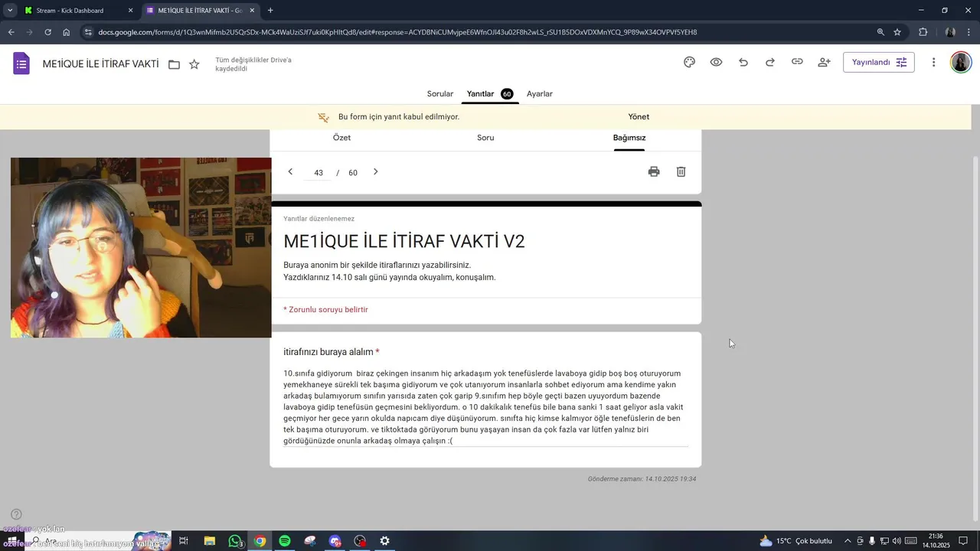Open the Chrome three-dot menu
The width and height of the screenshot is (980, 551).
968,32
